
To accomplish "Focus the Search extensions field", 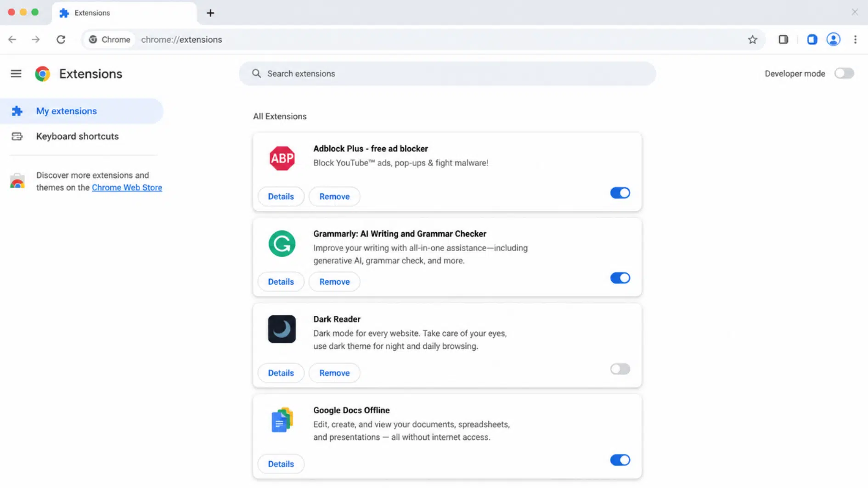I will pyautogui.click(x=447, y=73).
